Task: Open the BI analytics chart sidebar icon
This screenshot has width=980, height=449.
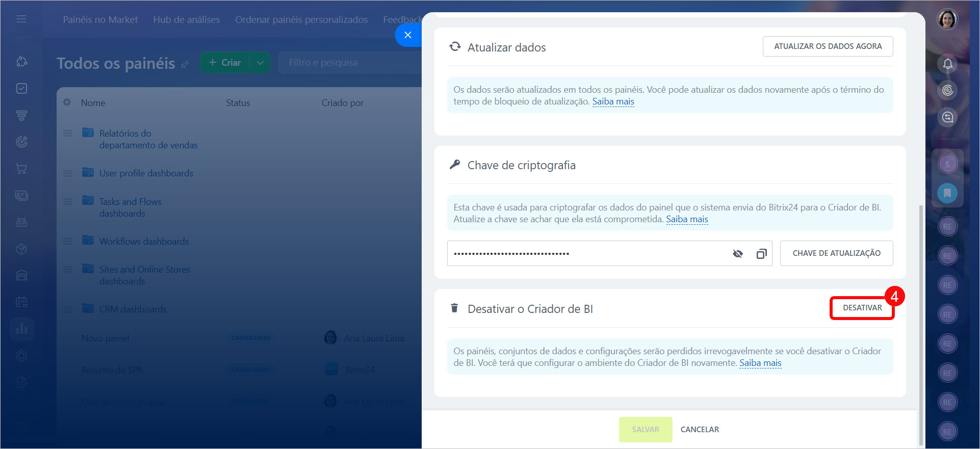Action: [21, 328]
